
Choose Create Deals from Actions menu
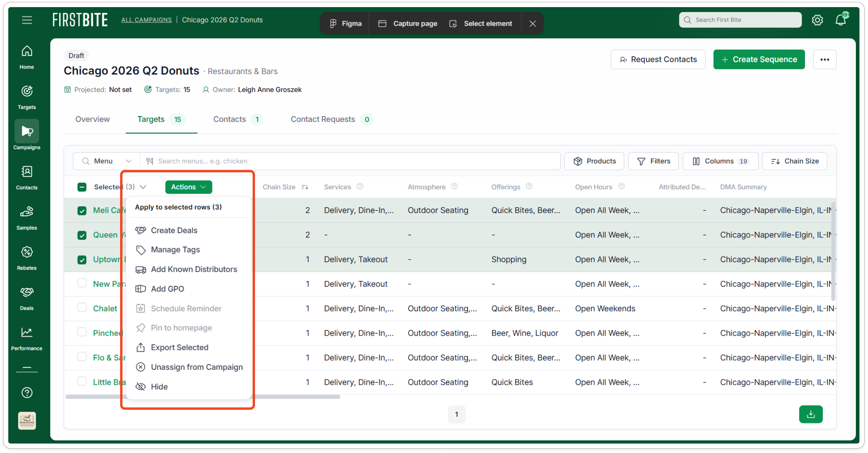click(x=188, y=230)
